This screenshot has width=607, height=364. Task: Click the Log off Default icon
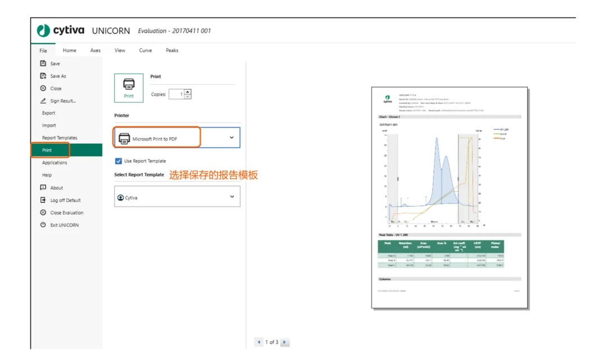43,200
